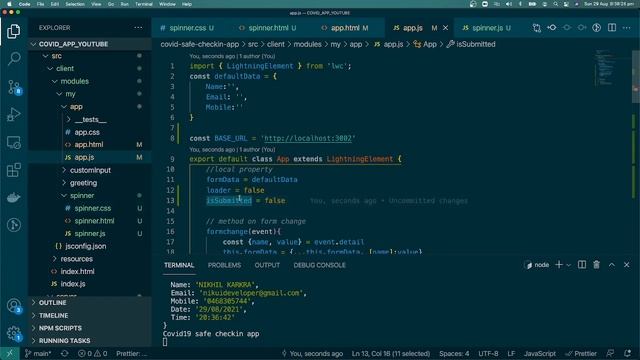This screenshot has height=360, width=640.
Task: Open errors and warnings count in status bar
Action: (92, 353)
